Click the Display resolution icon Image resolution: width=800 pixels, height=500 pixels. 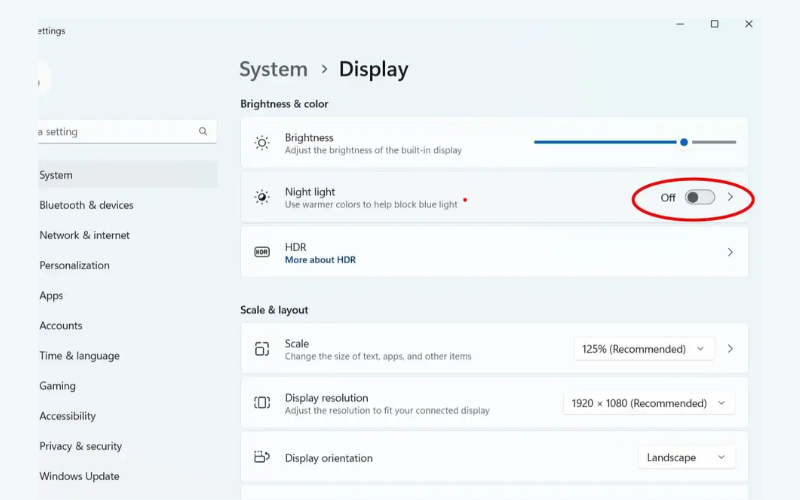click(262, 403)
